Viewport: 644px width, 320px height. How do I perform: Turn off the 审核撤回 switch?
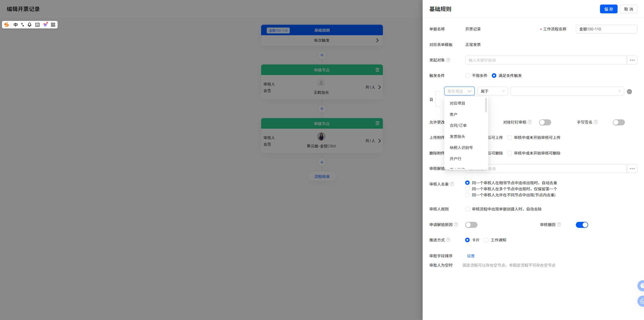click(x=582, y=225)
